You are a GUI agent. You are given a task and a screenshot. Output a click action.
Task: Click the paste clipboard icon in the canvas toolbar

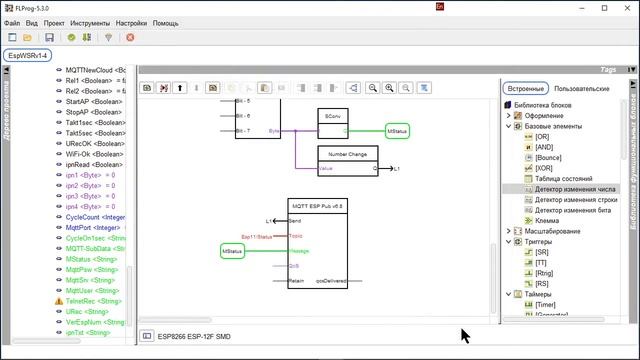(264, 88)
